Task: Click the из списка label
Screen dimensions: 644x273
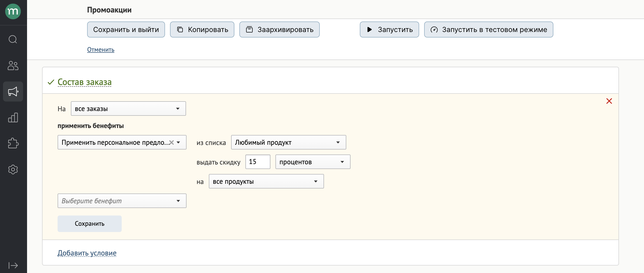Action: (x=211, y=143)
